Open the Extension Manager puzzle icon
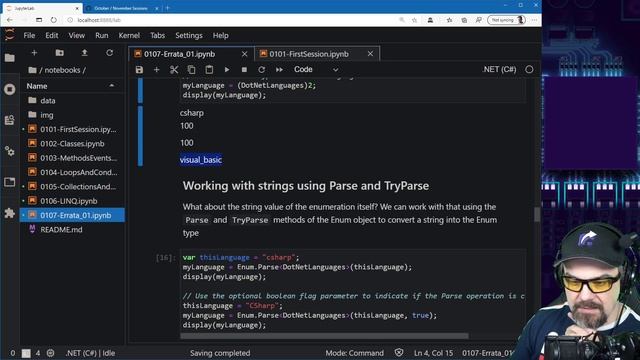The width and height of the screenshot is (640, 360). pyautogui.click(x=9, y=213)
